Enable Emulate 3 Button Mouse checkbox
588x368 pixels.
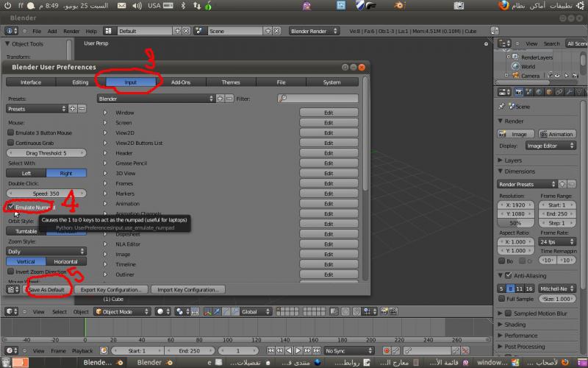pyautogui.click(x=10, y=132)
